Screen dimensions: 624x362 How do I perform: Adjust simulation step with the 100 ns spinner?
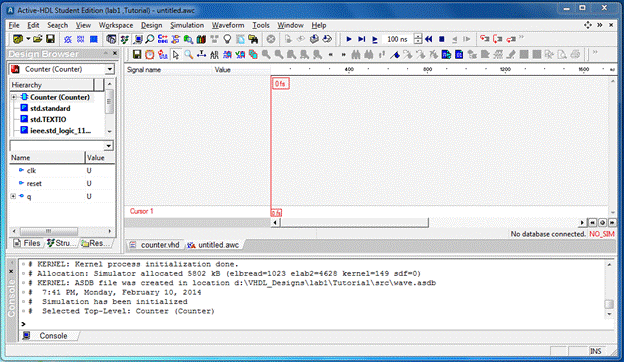click(x=418, y=39)
